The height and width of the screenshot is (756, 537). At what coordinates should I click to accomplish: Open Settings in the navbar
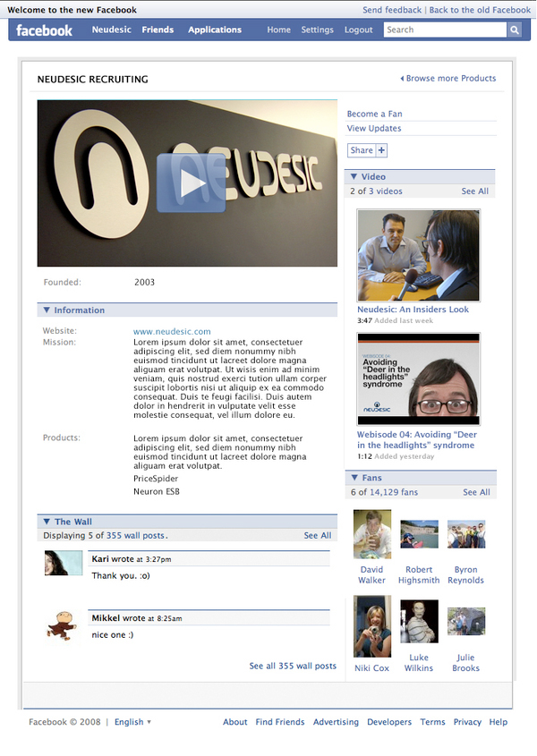click(x=317, y=30)
